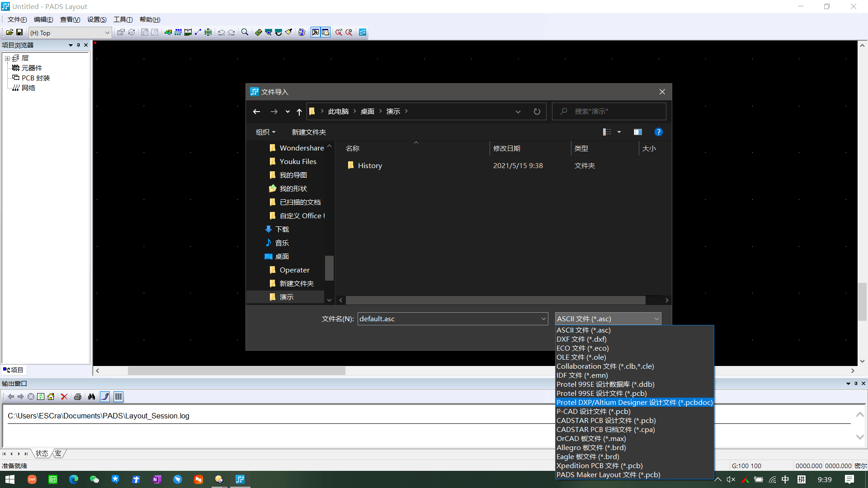Select Operater folder in navigation pane
The height and width of the screenshot is (488, 868).
click(x=294, y=270)
